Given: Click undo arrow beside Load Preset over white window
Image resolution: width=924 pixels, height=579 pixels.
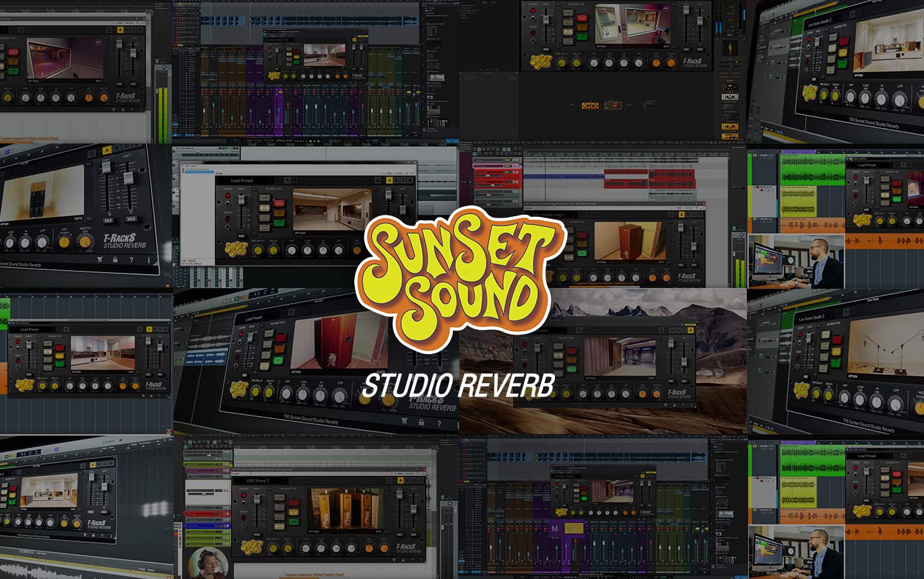Looking at the screenshot, I should (288, 180).
